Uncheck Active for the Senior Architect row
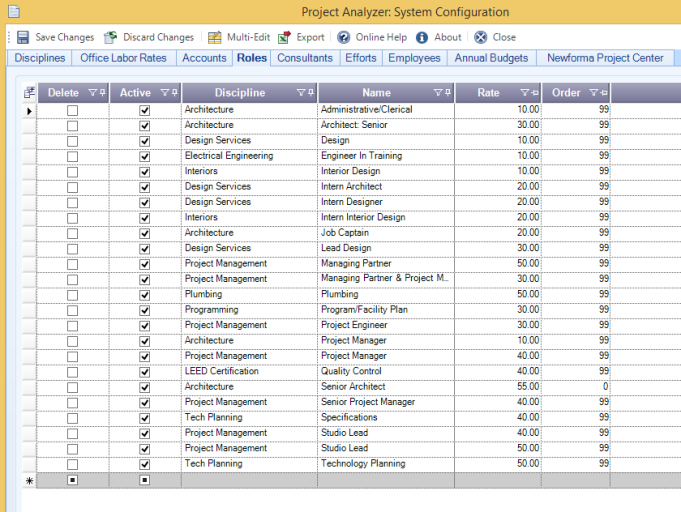 coord(145,387)
